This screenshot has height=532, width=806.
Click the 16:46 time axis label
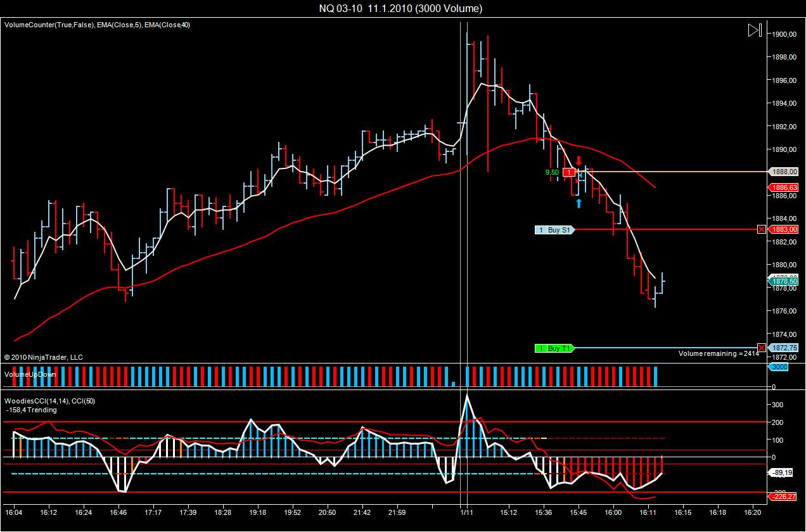tap(118, 512)
